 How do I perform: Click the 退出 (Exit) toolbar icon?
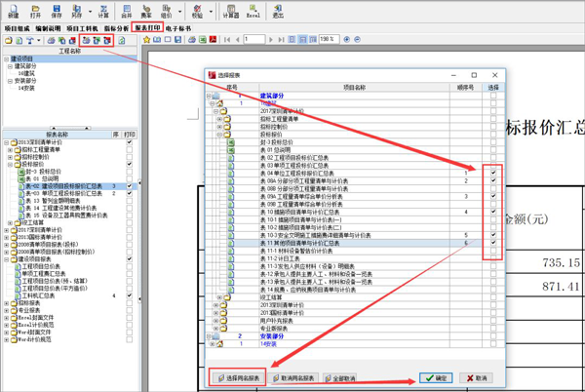tap(279, 11)
